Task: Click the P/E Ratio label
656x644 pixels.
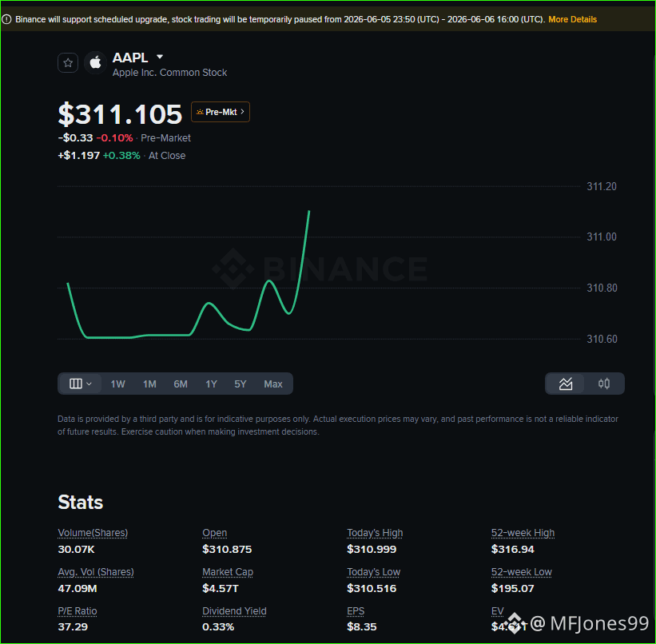Action: click(78, 611)
